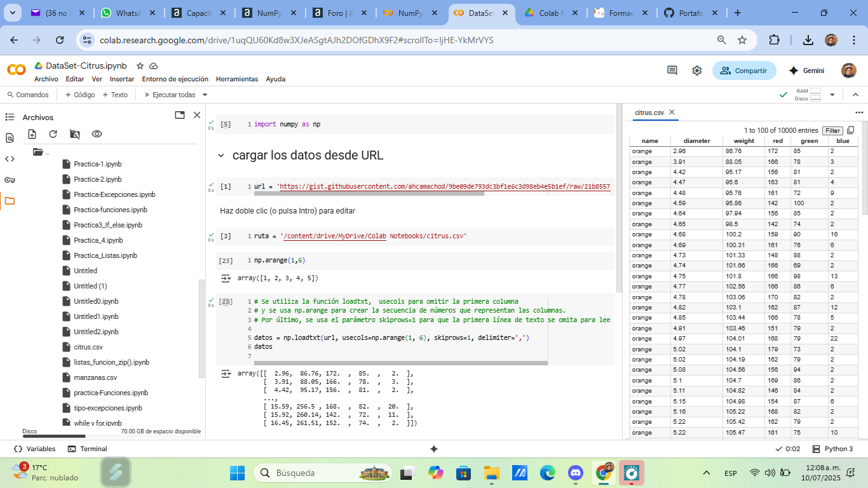Open the runtime connection dropdown arrow
868x488 pixels.
[x=832, y=95]
